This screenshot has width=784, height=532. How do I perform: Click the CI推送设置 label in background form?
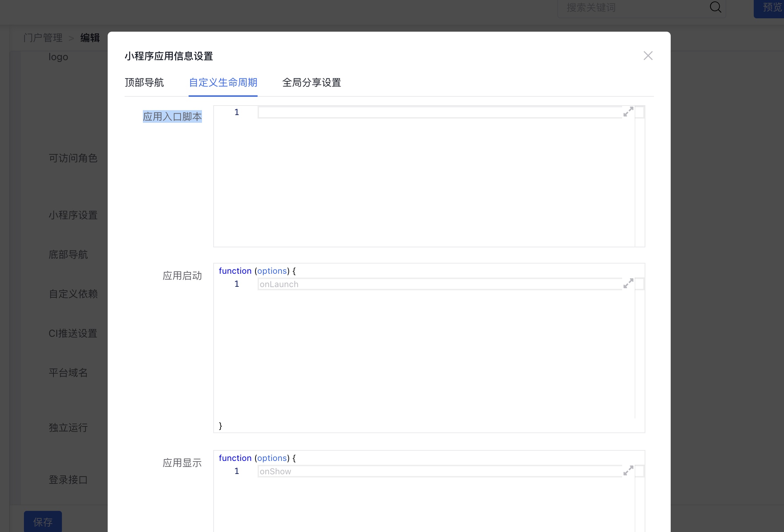pos(73,333)
